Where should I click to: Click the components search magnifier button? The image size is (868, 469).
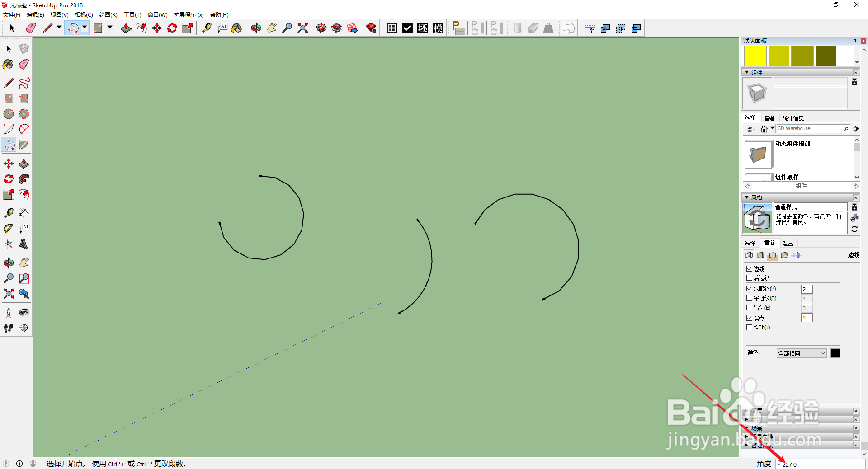846,129
